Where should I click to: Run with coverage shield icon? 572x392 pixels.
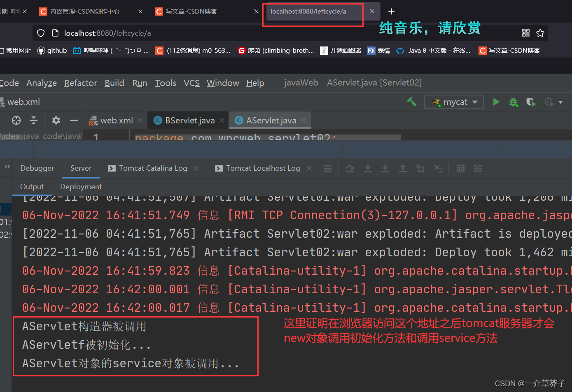coord(530,102)
